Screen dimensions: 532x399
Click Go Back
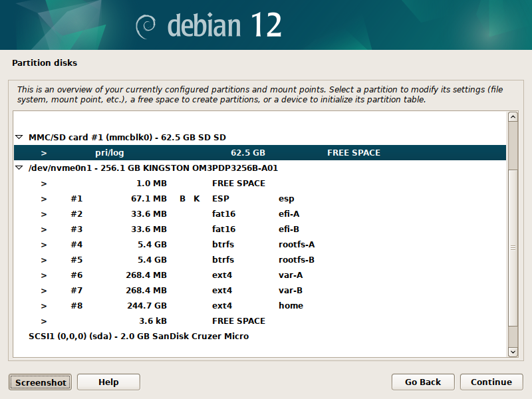423,382
